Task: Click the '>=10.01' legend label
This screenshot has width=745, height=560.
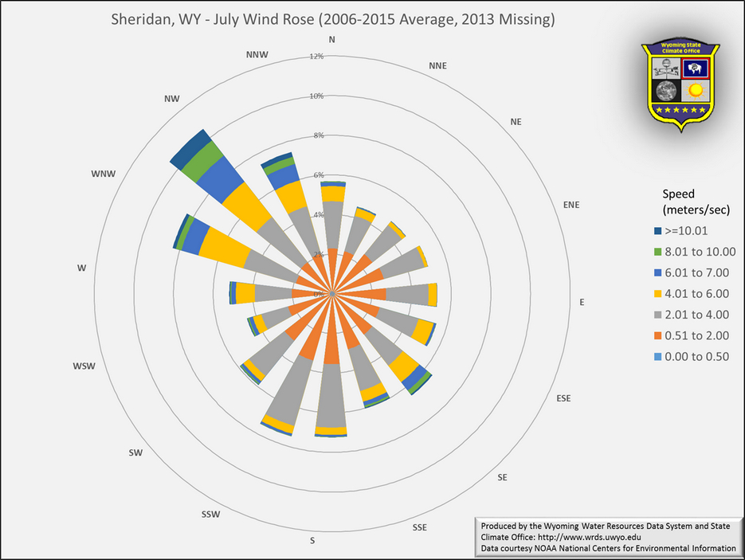Action: pyautogui.click(x=686, y=231)
